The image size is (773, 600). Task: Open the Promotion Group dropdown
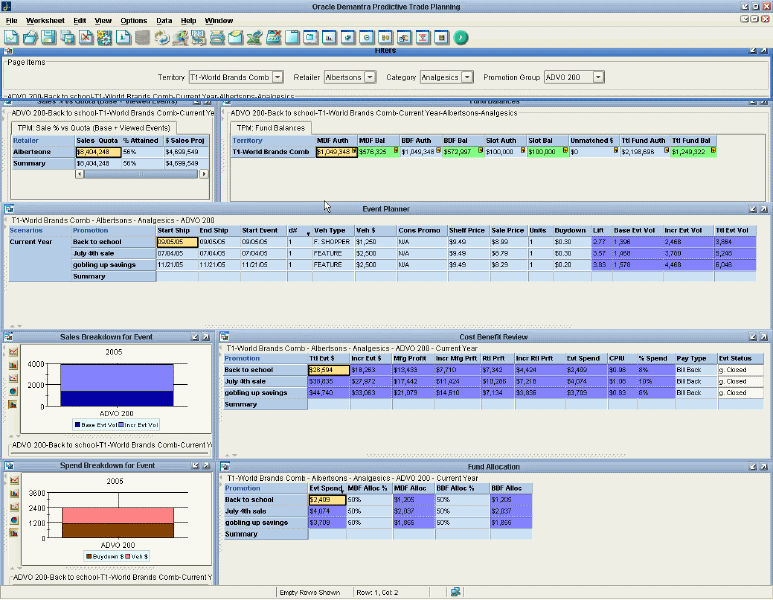tap(598, 77)
